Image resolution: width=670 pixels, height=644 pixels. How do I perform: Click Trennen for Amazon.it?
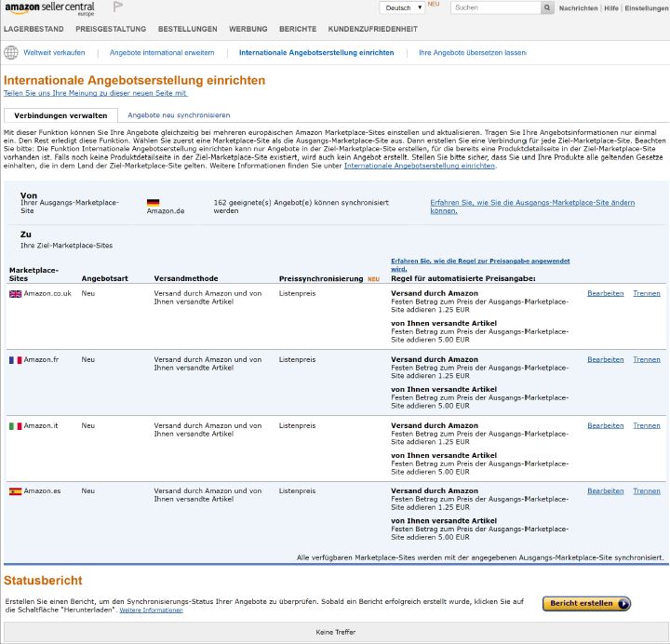coord(647,426)
